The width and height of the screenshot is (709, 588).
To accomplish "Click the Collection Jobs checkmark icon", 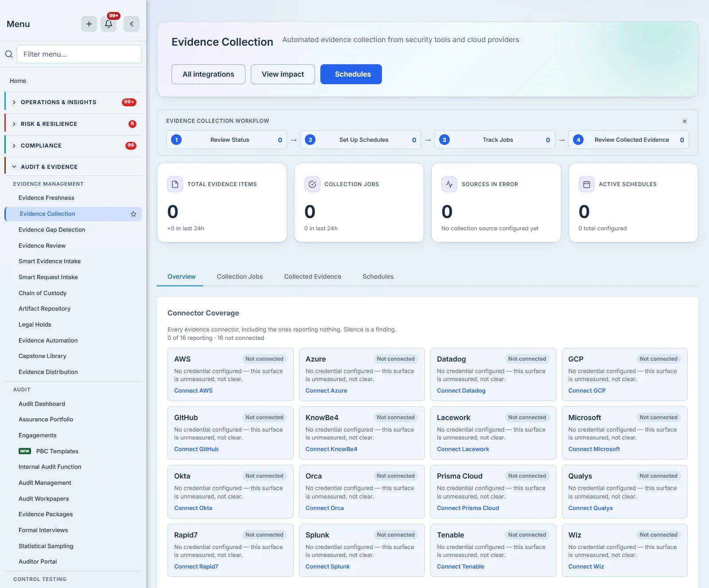I will click(x=312, y=184).
